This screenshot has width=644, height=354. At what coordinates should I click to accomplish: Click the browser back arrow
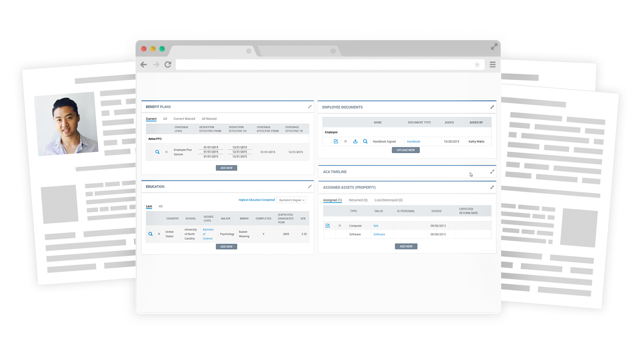click(143, 65)
